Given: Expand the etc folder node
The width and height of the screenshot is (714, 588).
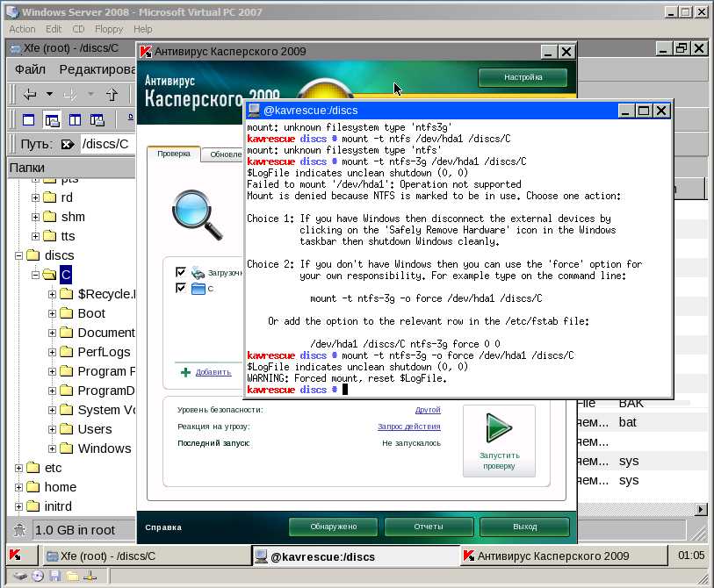Looking at the screenshot, I should pyautogui.click(x=18, y=468).
